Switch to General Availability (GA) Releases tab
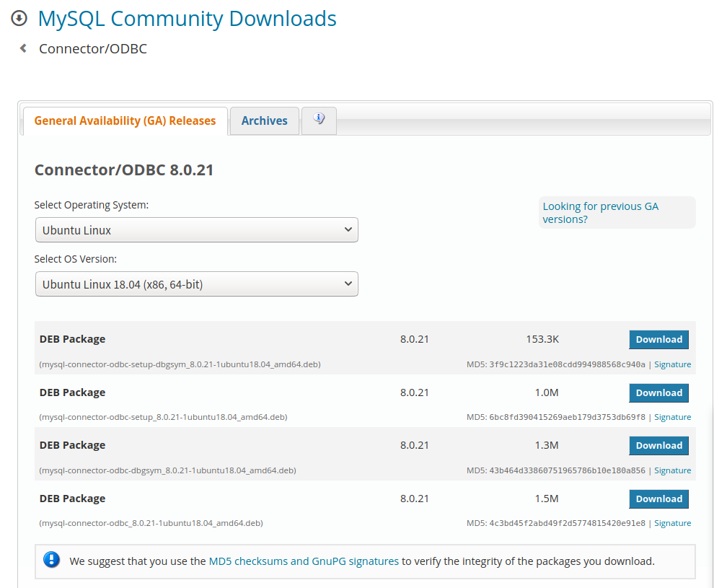This screenshot has height=588, width=714. pyautogui.click(x=125, y=120)
